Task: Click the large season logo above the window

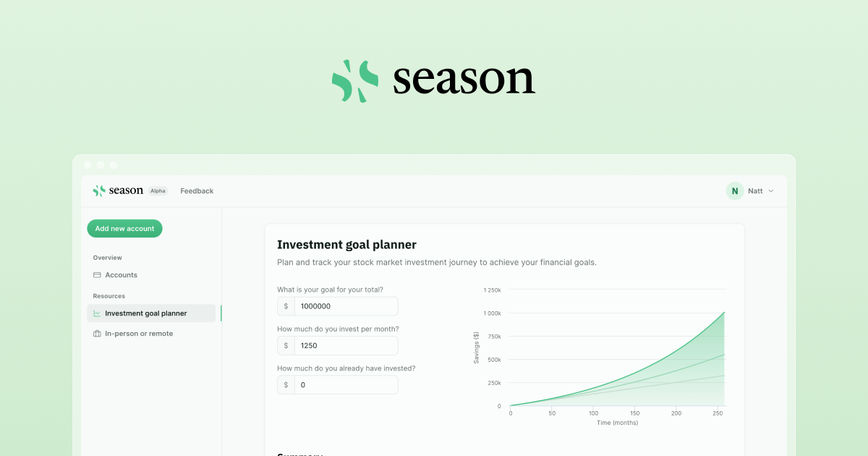Action: tap(433, 80)
